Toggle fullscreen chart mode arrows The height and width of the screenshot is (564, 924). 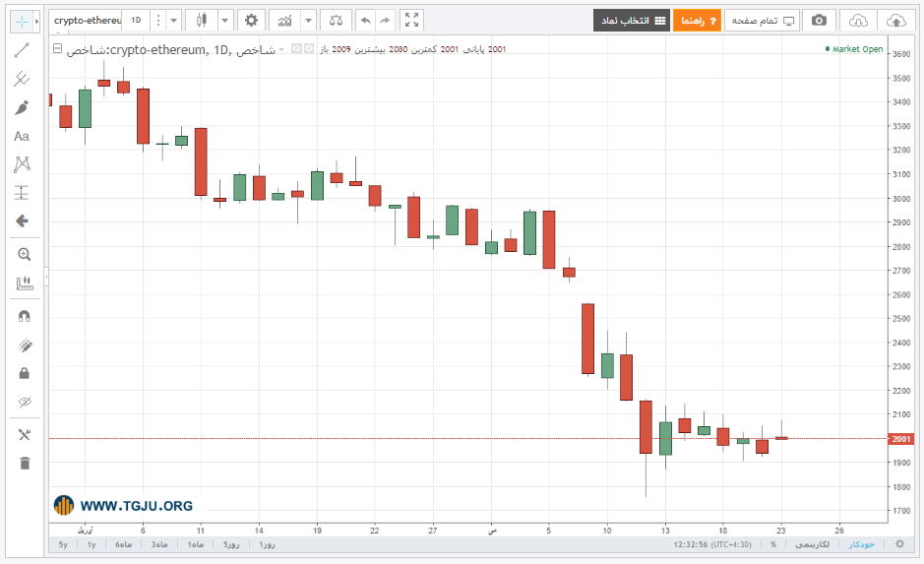[412, 21]
